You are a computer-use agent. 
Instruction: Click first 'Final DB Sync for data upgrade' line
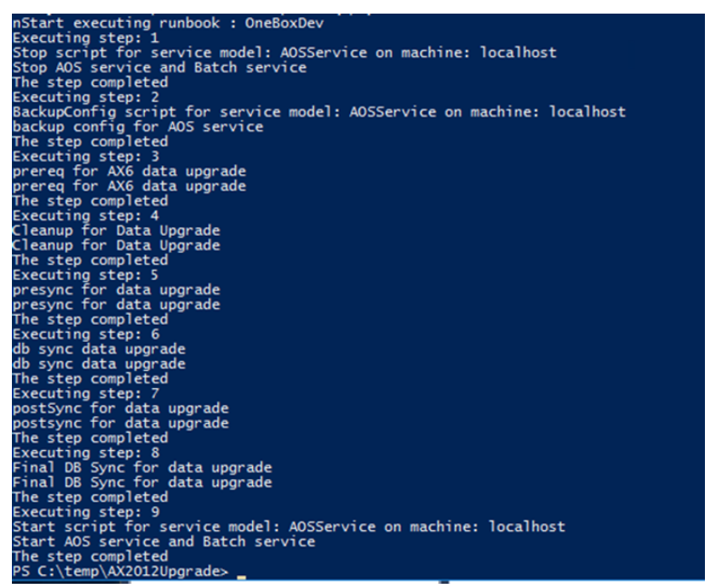pyautogui.click(x=142, y=467)
